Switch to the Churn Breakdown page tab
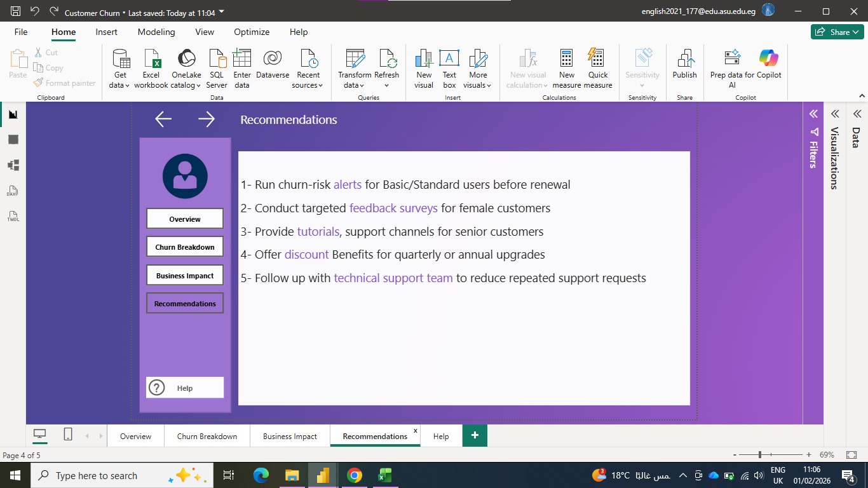868x488 pixels. (x=207, y=437)
